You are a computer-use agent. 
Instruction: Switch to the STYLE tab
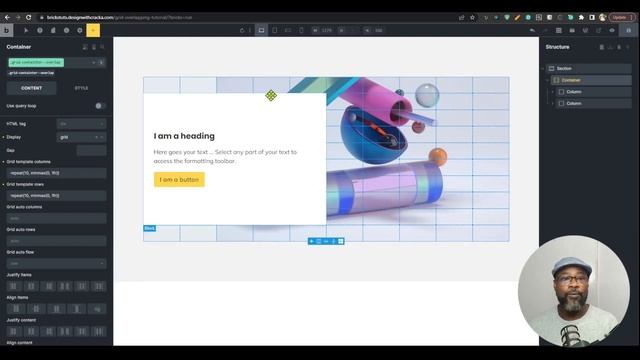pos(81,88)
